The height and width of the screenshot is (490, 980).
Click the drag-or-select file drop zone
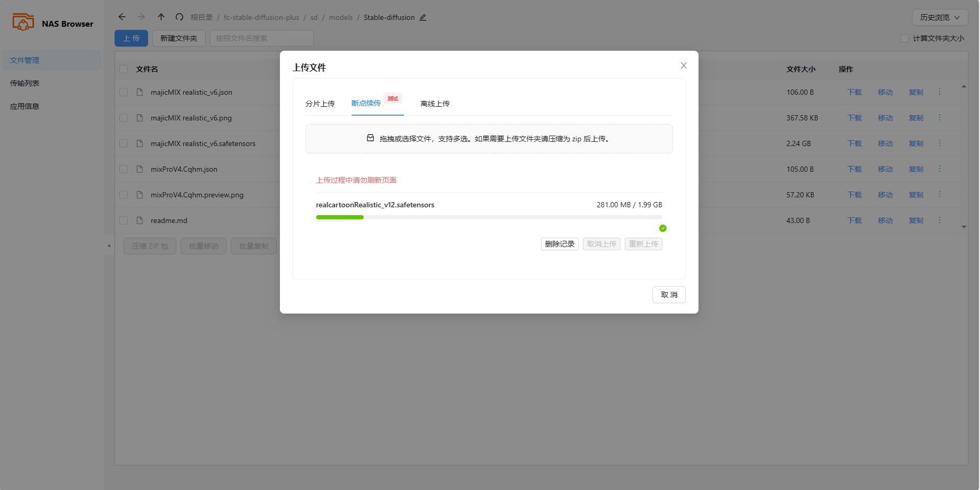pyautogui.click(x=489, y=139)
